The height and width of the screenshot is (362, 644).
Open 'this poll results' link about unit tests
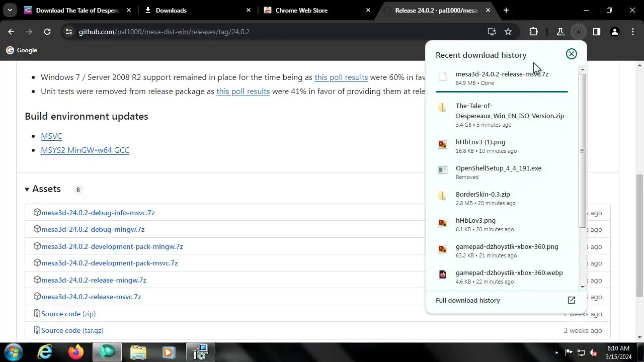point(243,92)
